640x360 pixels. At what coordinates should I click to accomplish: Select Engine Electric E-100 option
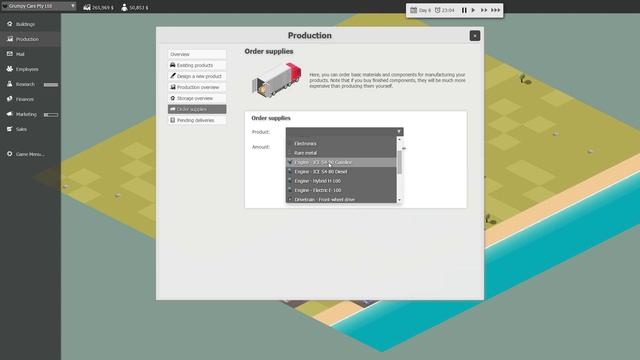341,191
